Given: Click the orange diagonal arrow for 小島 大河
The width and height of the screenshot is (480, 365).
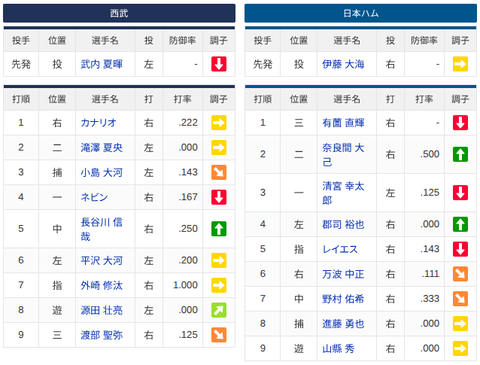Looking at the screenshot, I should [219, 172].
